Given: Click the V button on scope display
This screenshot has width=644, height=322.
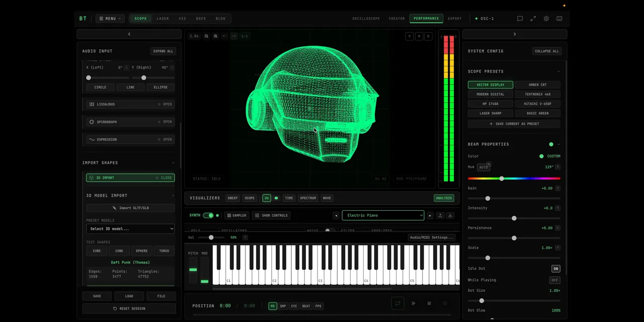Looking at the screenshot, I should click(x=410, y=36).
